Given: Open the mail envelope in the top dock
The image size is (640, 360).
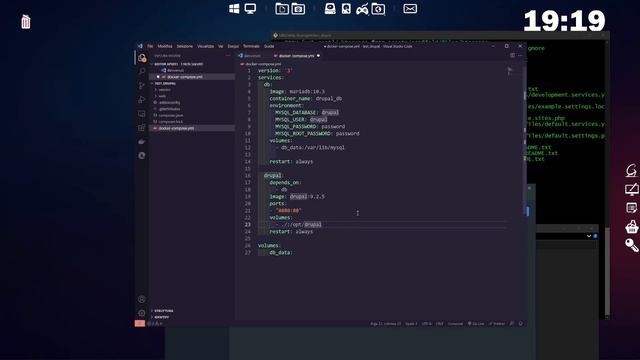Looking at the screenshot, I should pos(410,9).
